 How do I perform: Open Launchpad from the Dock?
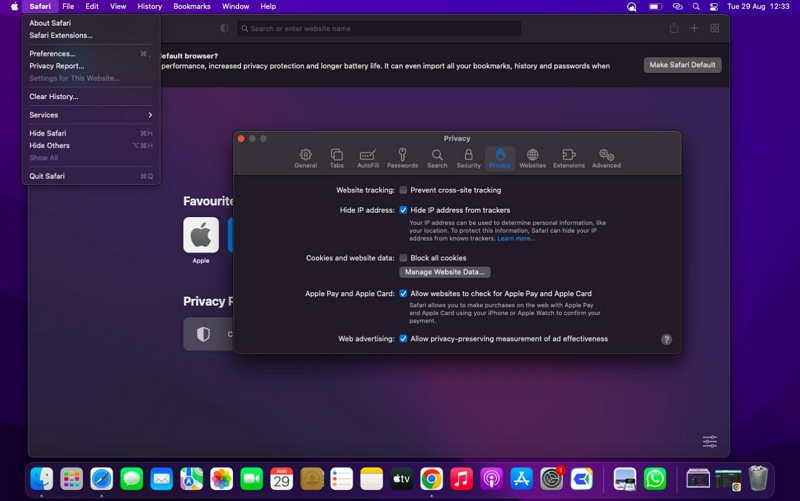[71, 479]
